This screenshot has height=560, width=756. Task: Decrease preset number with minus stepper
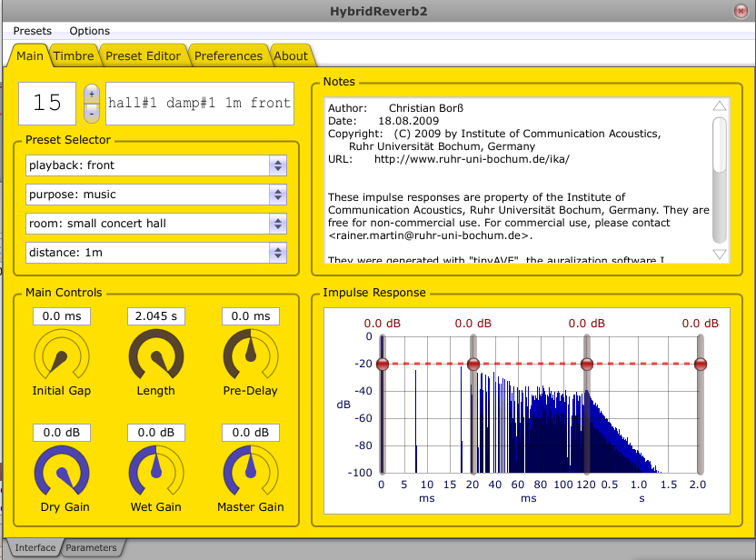pos(92,112)
